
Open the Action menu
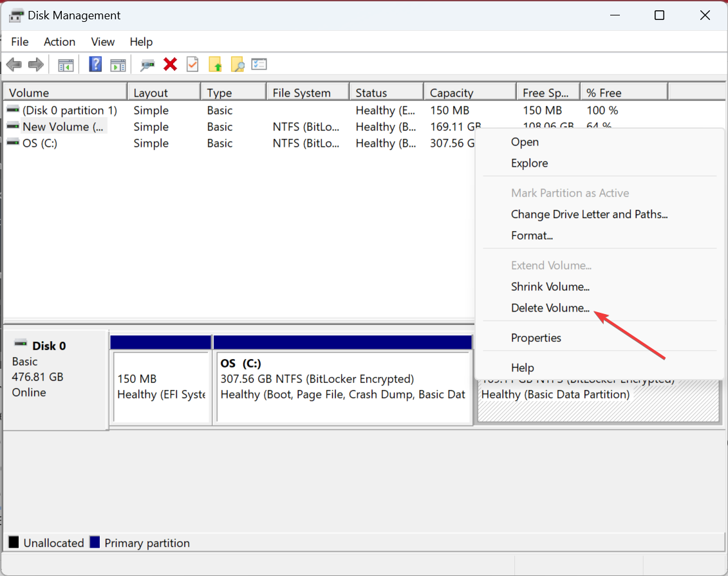[59, 42]
